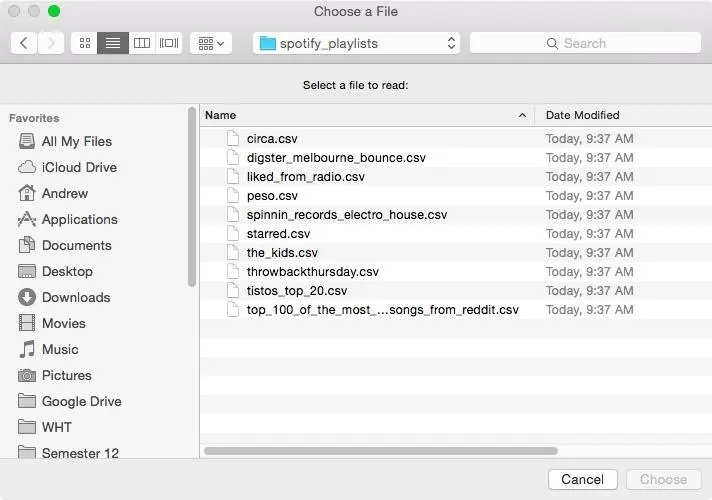Open Applications in the sidebar
Screen dimensions: 712x500
point(79,219)
